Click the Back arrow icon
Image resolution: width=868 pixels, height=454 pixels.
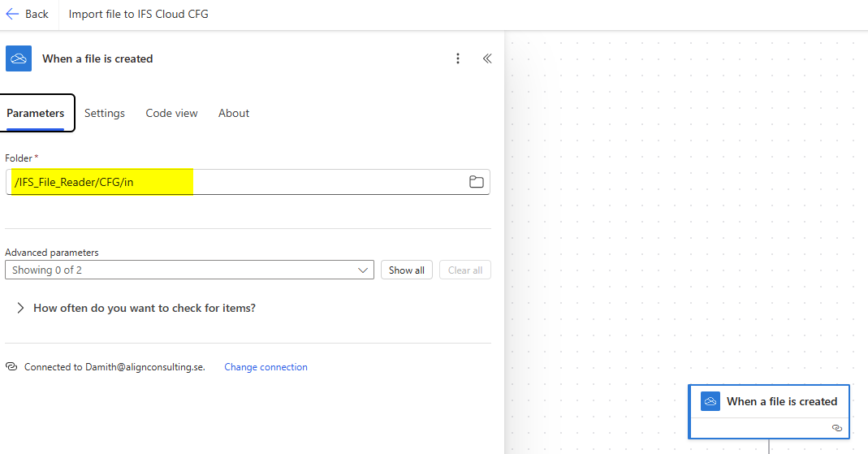[12, 14]
